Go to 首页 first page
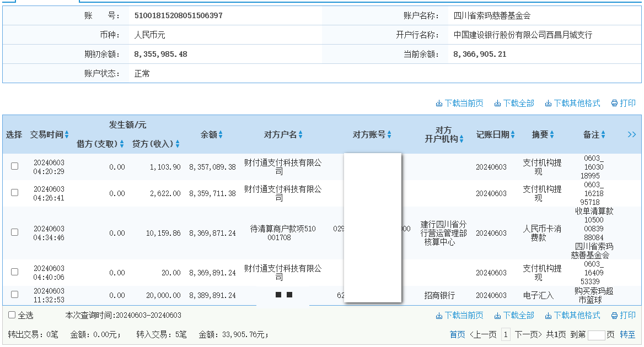644x347 pixels. (x=457, y=335)
